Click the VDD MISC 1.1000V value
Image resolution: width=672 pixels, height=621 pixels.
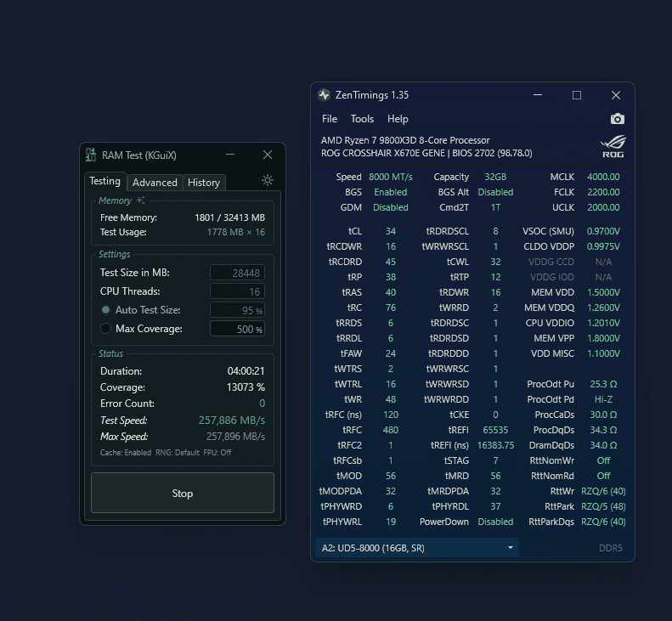coord(603,353)
